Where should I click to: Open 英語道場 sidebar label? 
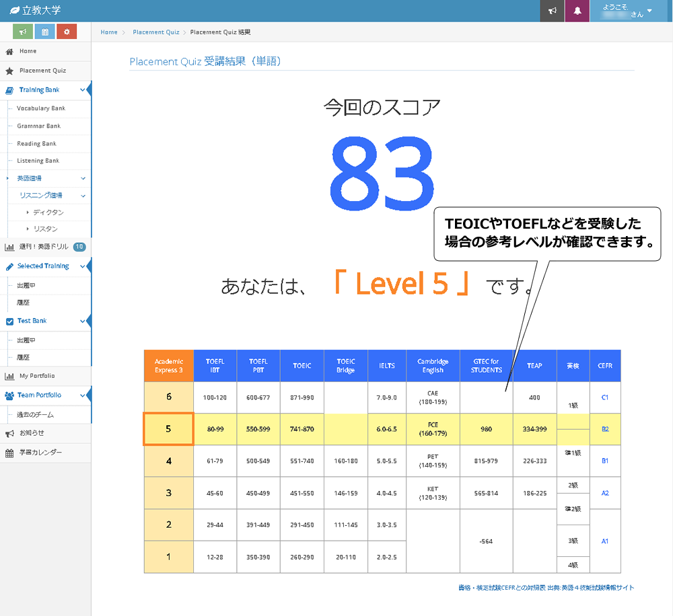tap(29, 178)
